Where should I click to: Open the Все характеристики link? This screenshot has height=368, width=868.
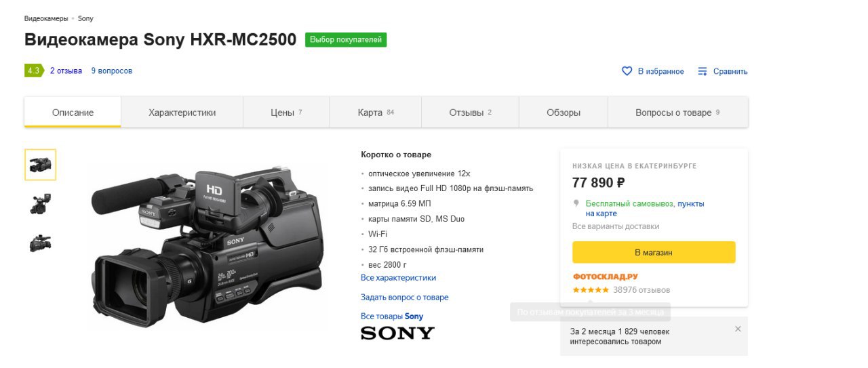point(399,278)
